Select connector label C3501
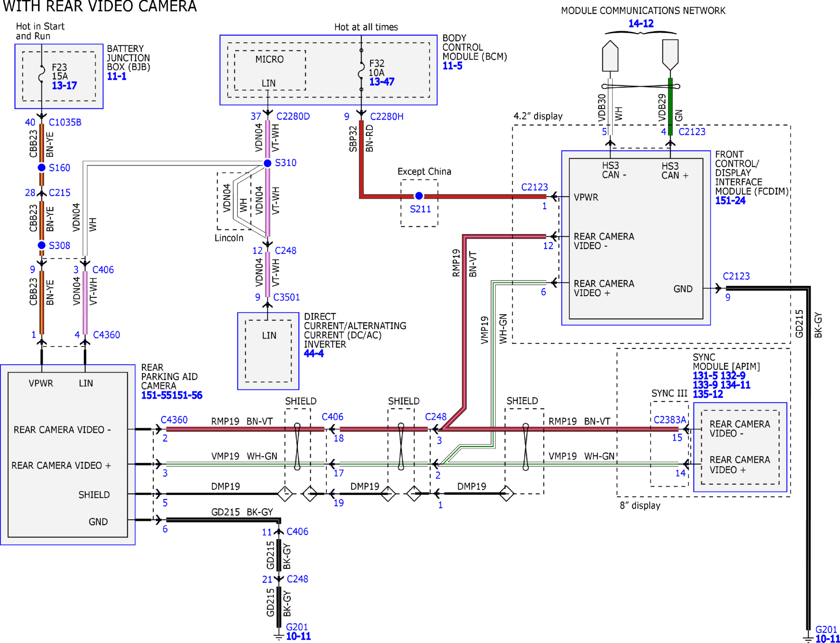Viewport: 840px width, 643px height. click(x=286, y=297)
